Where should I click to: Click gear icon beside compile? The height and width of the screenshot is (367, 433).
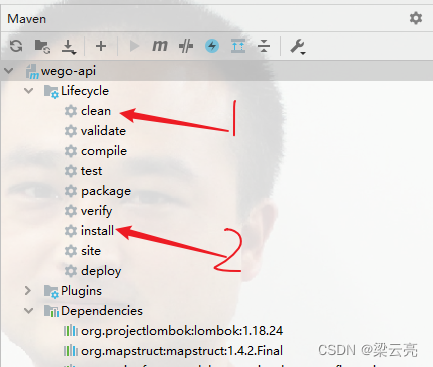tap(71, 151)
